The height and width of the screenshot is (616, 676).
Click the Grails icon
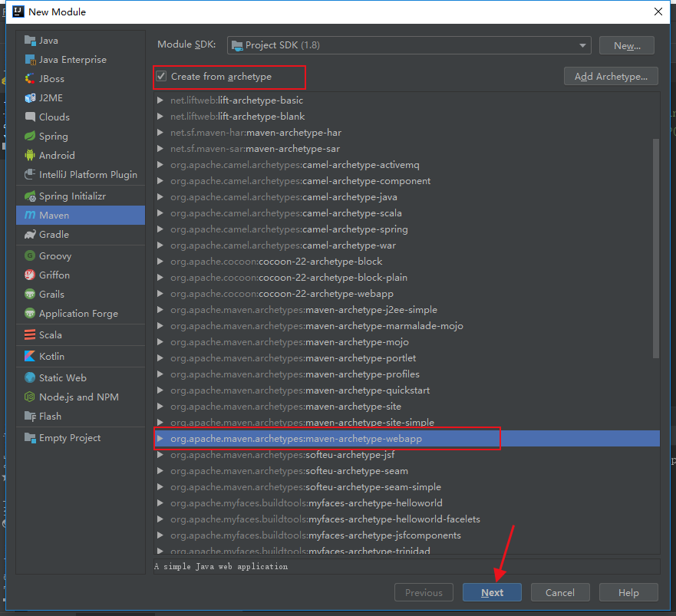(x=30, y=295)
